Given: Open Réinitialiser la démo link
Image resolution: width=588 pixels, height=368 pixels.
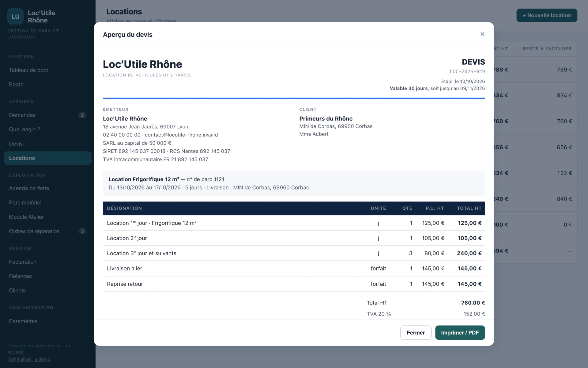Looking at the screenshot, I should (x=29, y=359).
